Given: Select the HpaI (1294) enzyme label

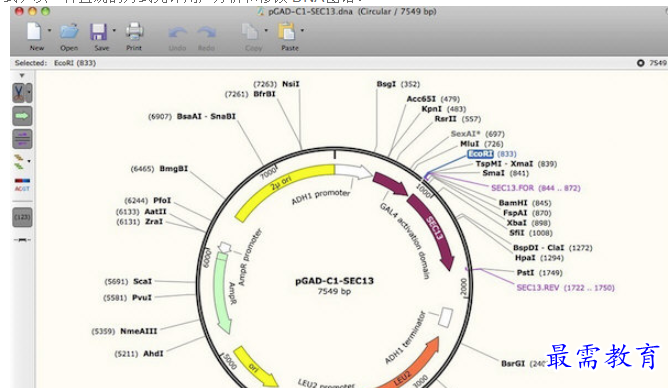Looking at the screenshot, I should tap(539, 258).
